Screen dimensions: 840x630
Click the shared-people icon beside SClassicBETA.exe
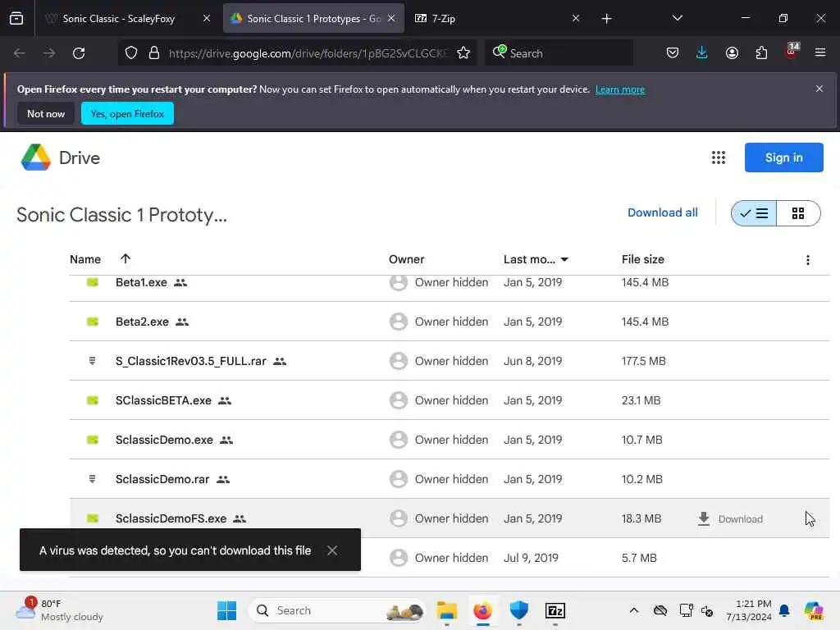[x=225, y=400]
